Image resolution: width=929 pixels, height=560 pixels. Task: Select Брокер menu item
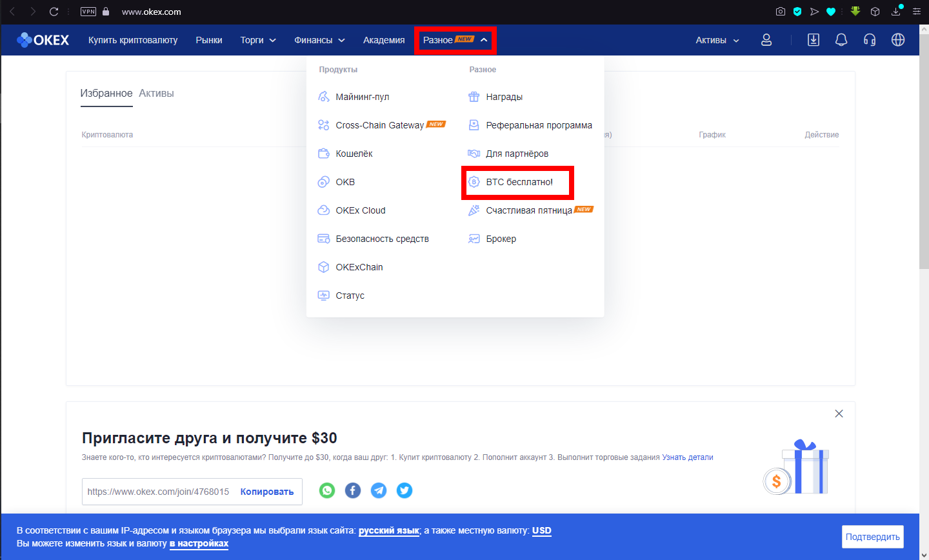[x=492, y=239]
